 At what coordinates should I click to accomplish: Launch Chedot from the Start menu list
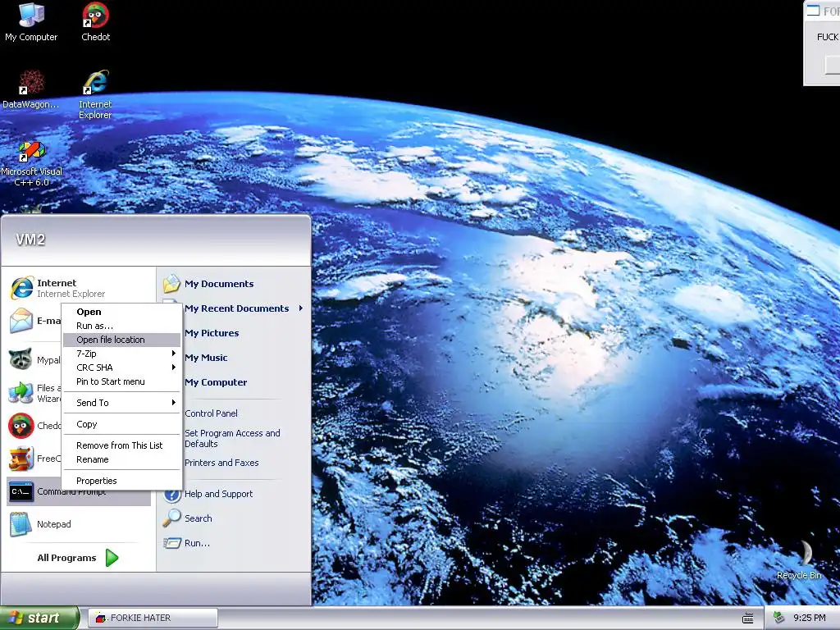click(x=34, y=426)
